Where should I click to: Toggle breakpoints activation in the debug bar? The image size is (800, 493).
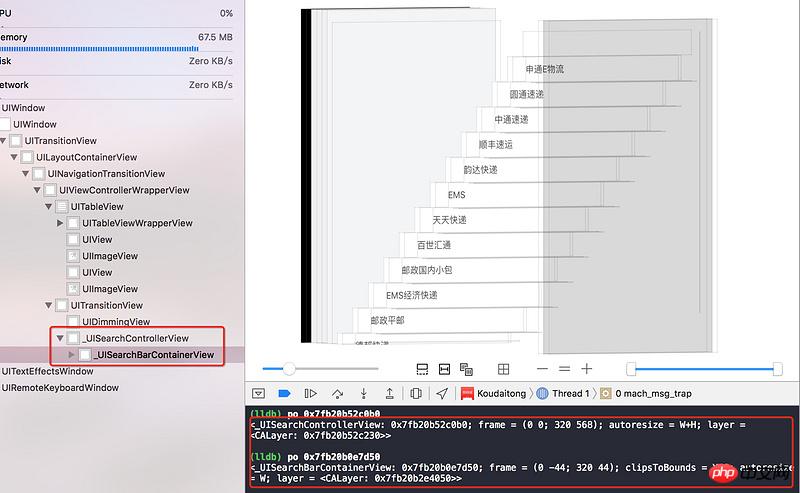pyautogui.click(x=284, y=393)
